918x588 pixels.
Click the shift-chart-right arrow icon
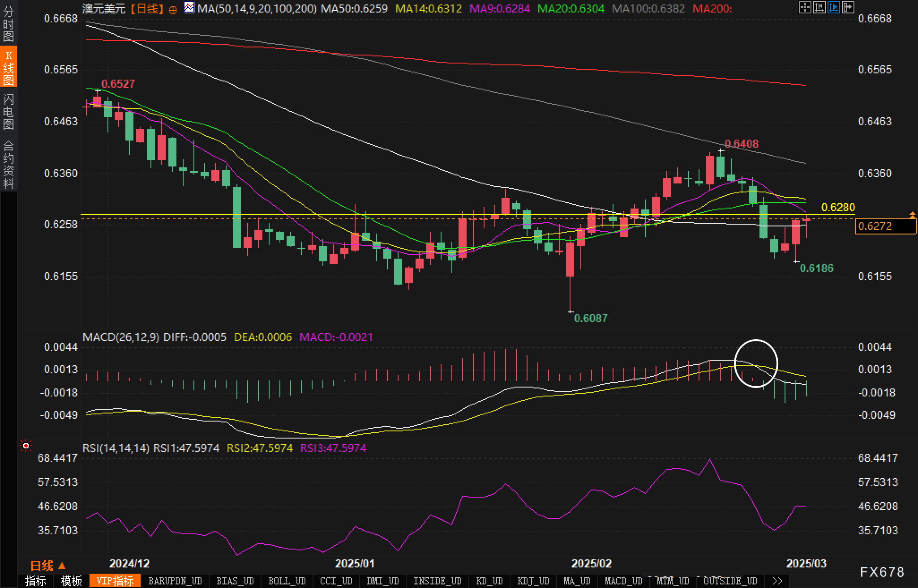[848, 7]
